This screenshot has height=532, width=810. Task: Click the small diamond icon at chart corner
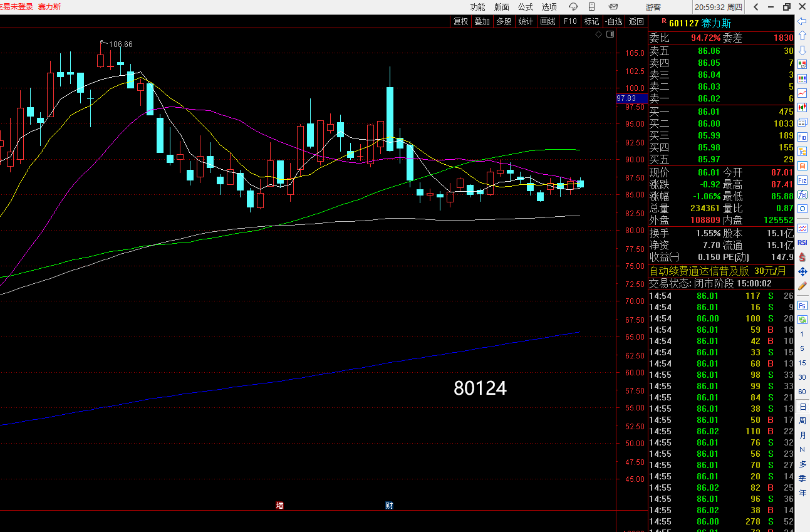(x=598, y=34)
